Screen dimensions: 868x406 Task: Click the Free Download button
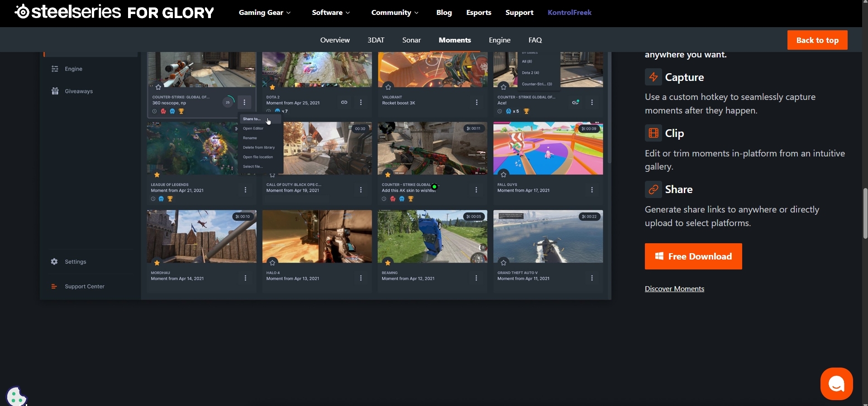coord(693,256)
